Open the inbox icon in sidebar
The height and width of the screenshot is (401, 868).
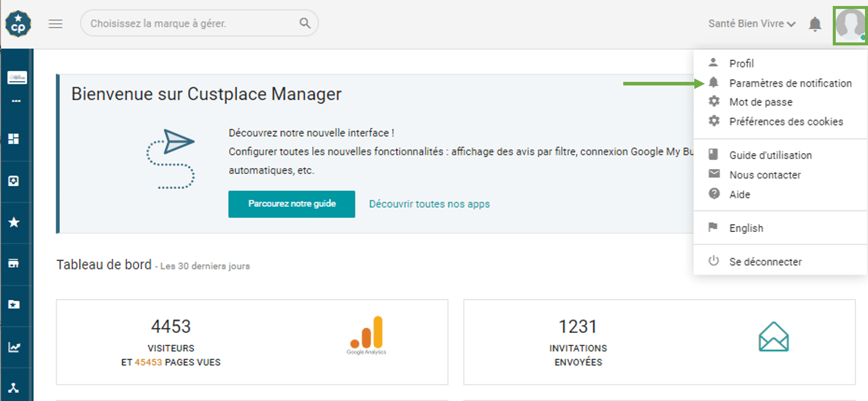14,180
